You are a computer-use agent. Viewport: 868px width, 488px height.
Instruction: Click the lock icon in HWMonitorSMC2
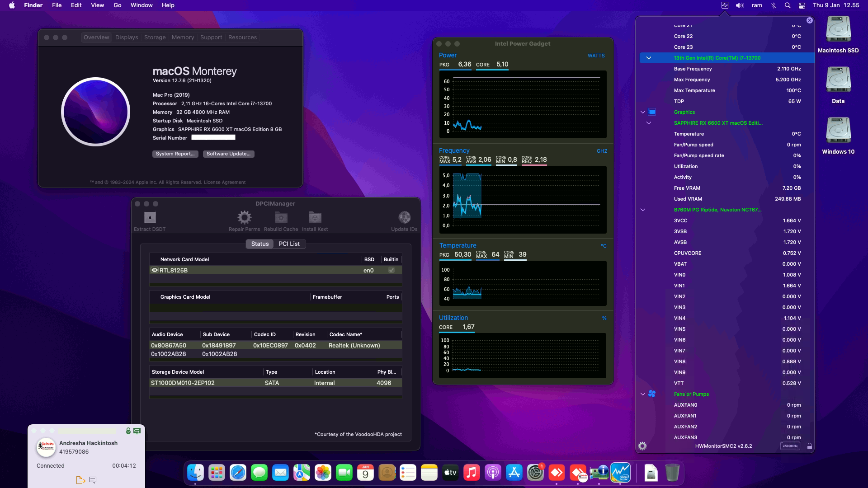click(x=809, y=446)
